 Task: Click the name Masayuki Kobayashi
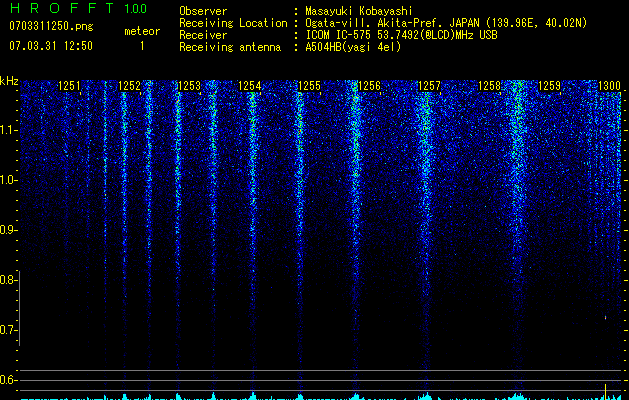pyautogui.click(x=359, y=11)
